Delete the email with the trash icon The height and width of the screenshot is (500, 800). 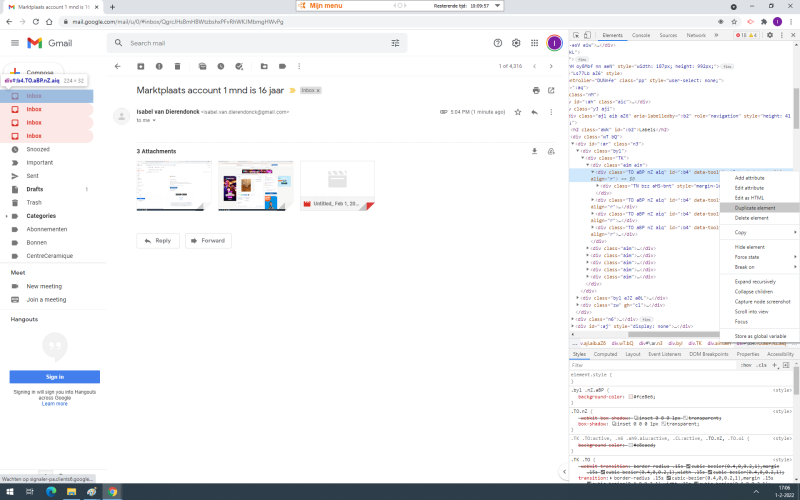click(178, 66)
